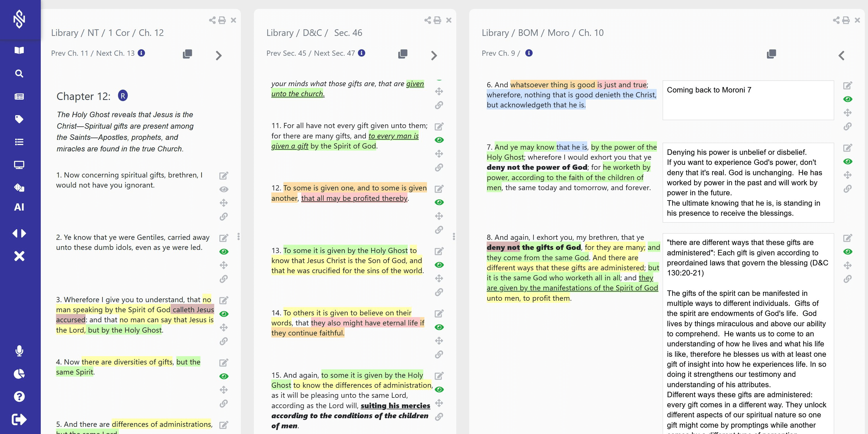Edit note for 1 Cor verse 1
The height and width of the screenshot is (434, 868).
(224, 175)
